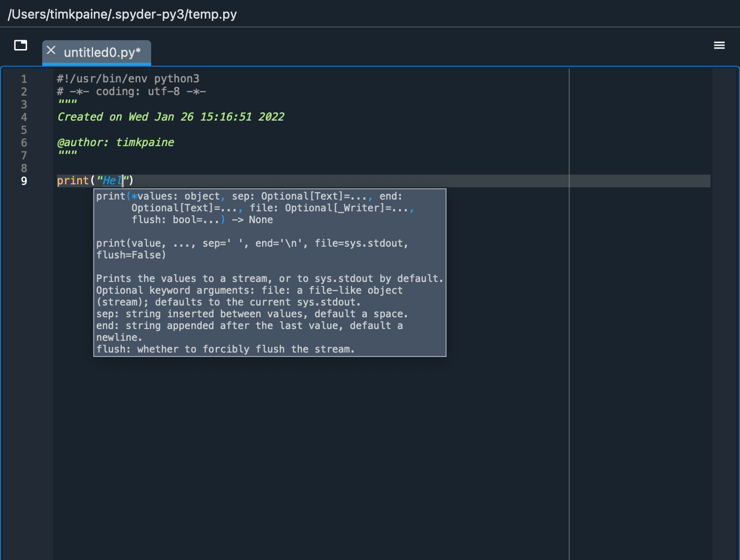The height and width of the screenshot is (560, 740).
Task: Click the "coding: utf-8" comment line
Action: [131, 92]
